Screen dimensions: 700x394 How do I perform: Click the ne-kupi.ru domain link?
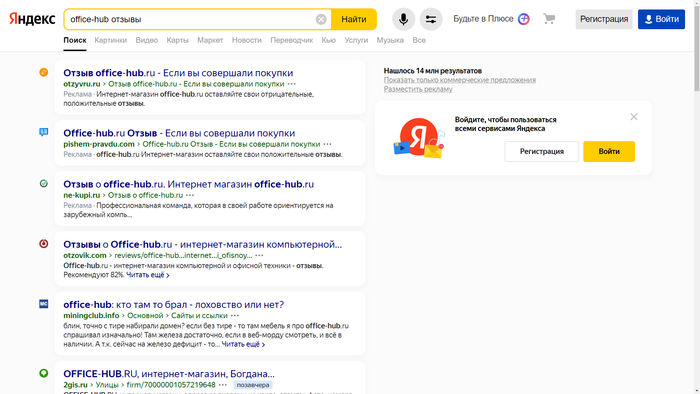coord(82,195)
